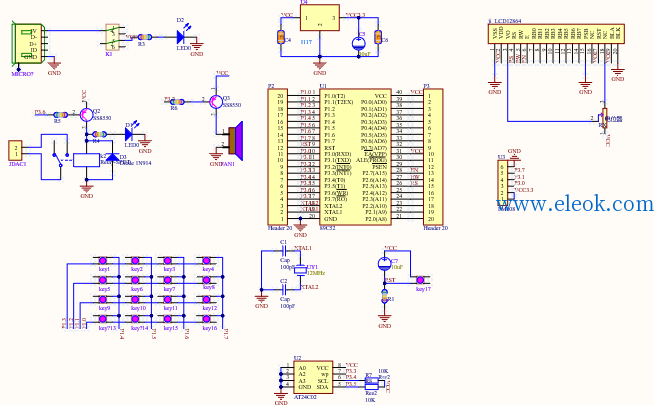Image resolution: width=654 pixels, height=405 pixels.
Task: Click the "AT24C02" part label
Action: point(305,397)
